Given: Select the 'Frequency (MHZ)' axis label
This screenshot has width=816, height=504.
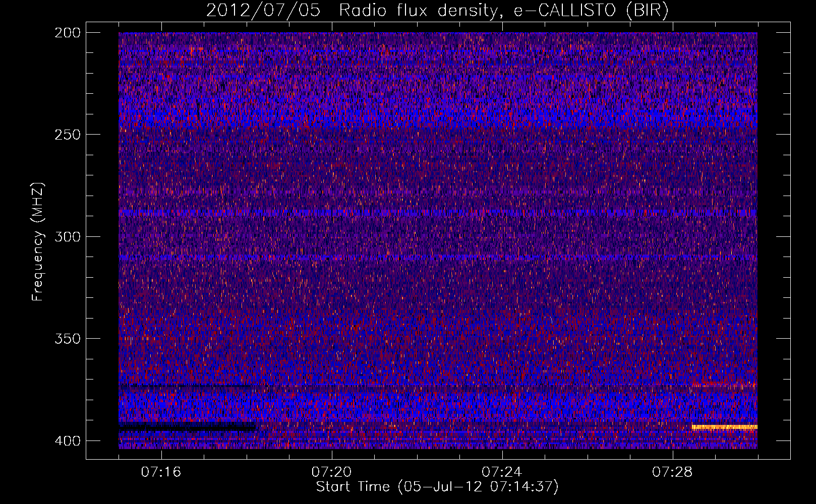Looking at the screenshot, I should 38,242.
